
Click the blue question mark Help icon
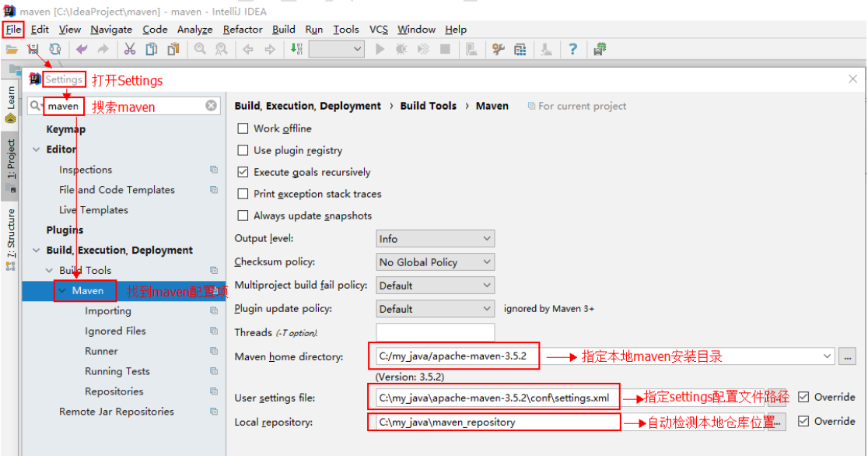coord(573,49)
